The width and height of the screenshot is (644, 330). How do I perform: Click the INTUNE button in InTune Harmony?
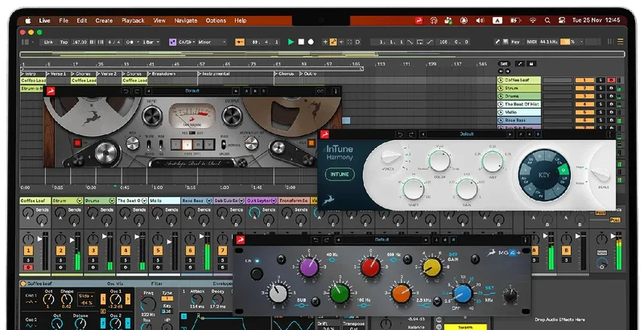pos(340,175)
